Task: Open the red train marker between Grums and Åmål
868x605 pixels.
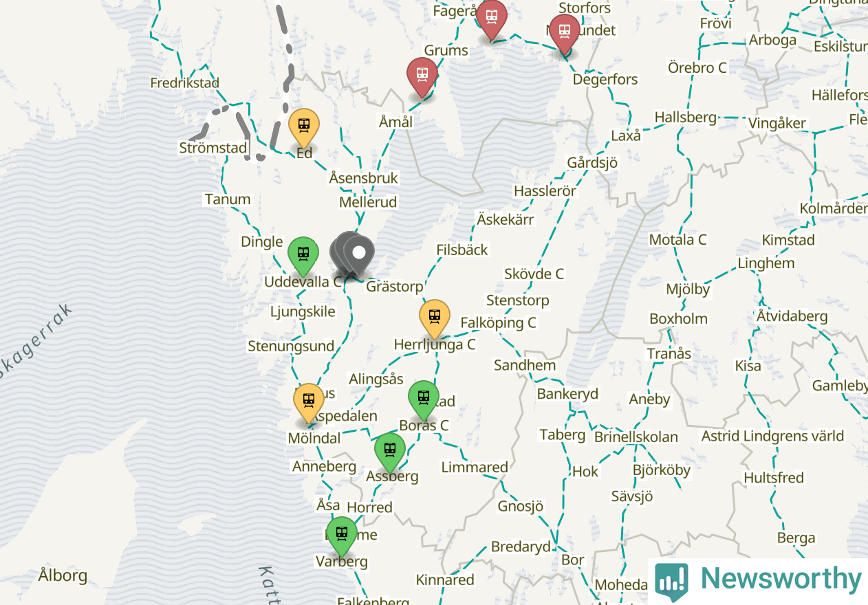Action: coord(422,76)
